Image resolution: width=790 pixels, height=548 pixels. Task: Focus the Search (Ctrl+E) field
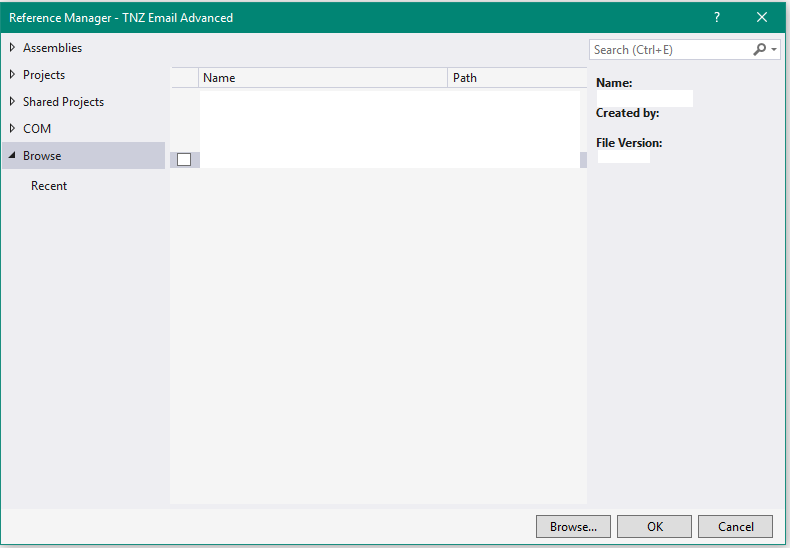(x=668, y=49)
